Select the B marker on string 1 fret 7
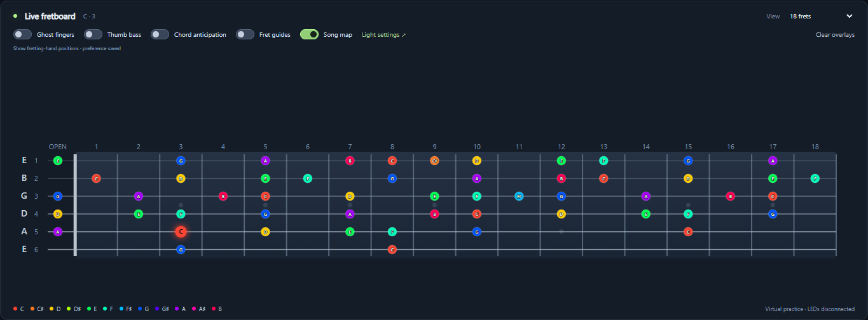868x320 pixels. [x=350, y=161]
